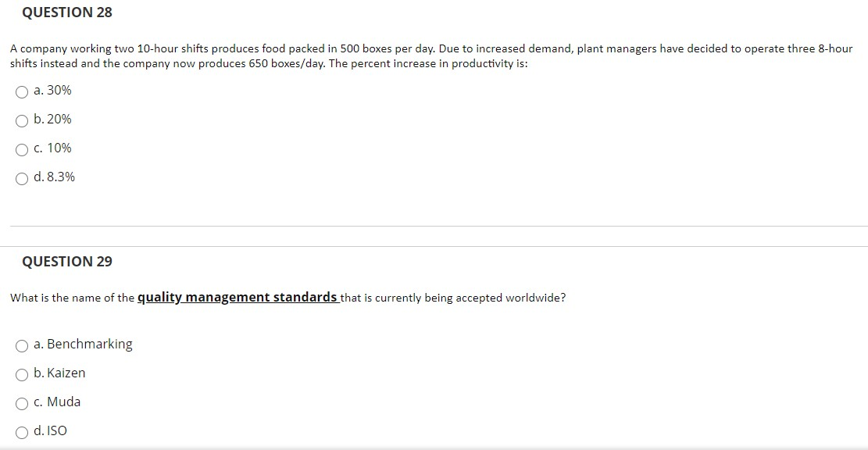Select radio button for answer a. 30%
Viewport: 868px width, 450px height.
pos(22,91)
